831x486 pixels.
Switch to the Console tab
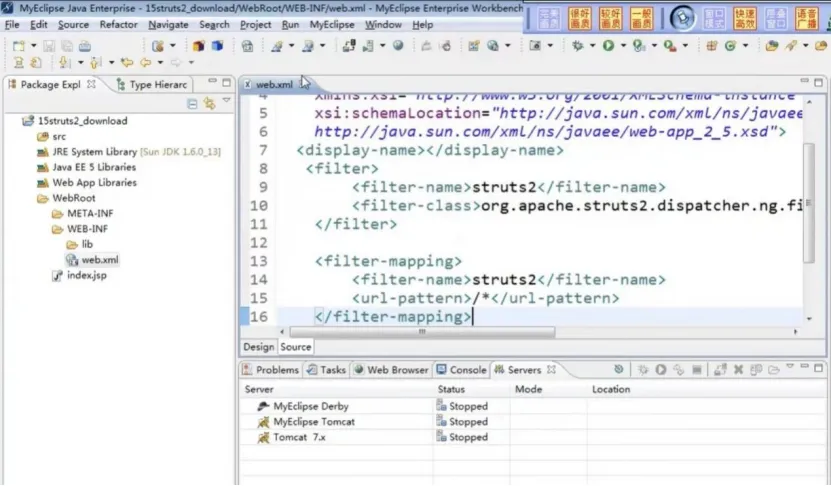(x=461, y=370)
